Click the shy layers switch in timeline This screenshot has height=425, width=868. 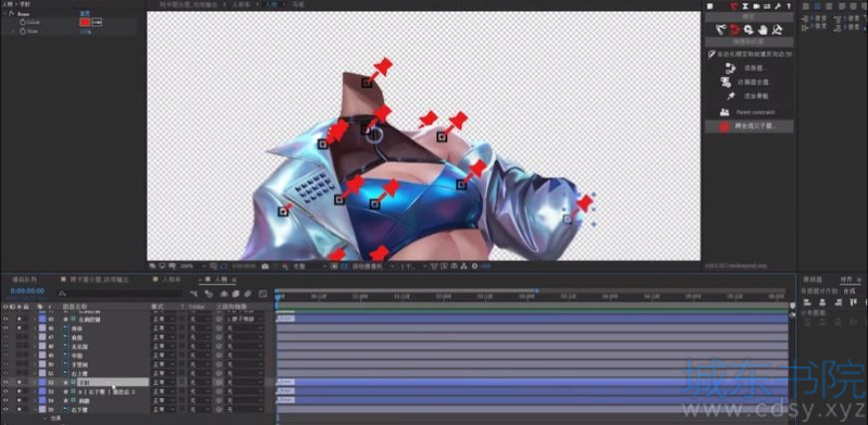224,294
